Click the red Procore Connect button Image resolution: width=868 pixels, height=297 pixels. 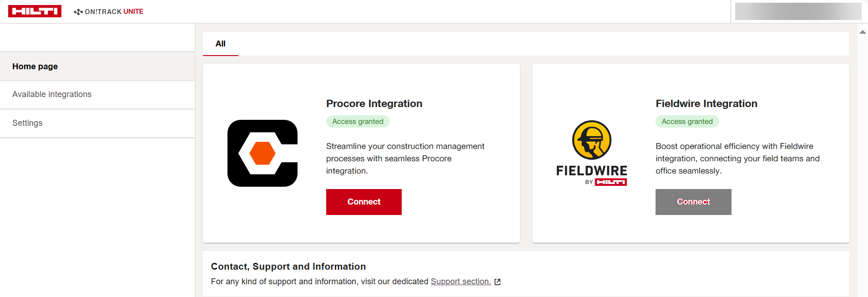coord(364,202)
